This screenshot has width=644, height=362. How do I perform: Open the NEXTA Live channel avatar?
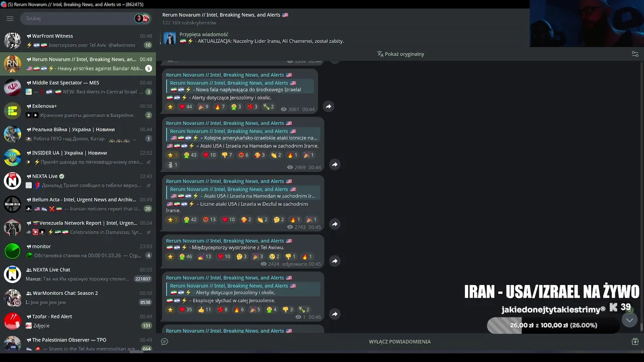12,180
